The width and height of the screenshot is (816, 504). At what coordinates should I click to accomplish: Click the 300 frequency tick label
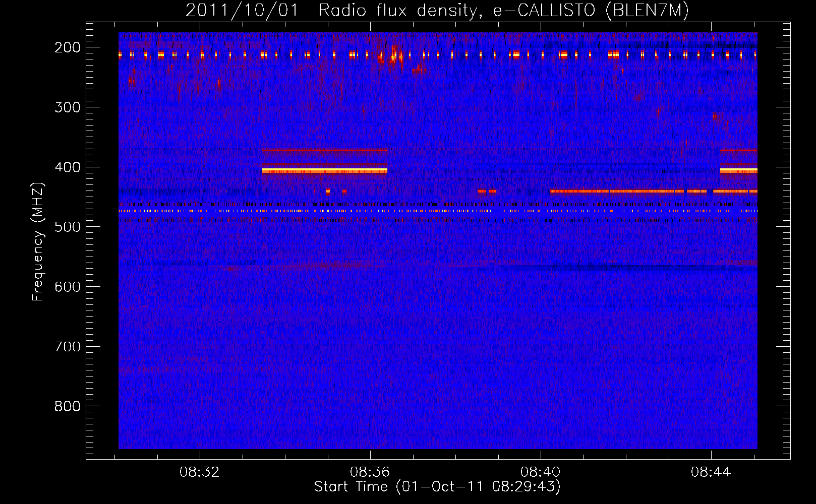coord(68,107)
